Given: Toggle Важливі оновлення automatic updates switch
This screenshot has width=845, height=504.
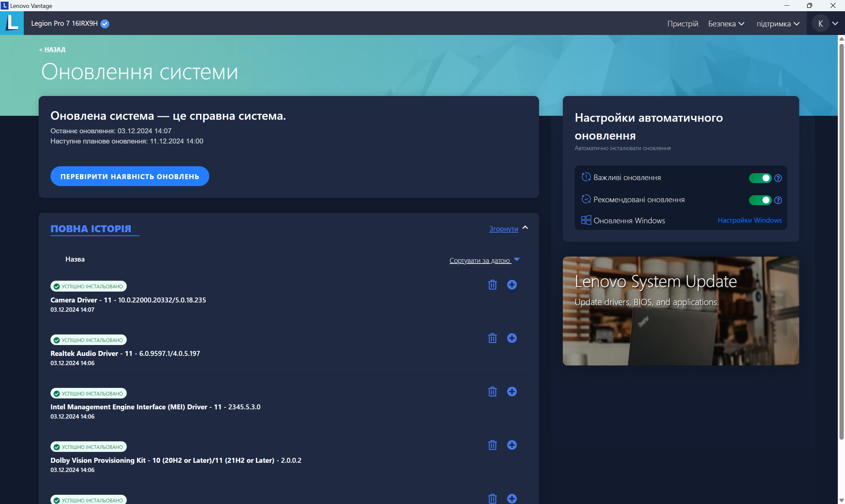Looking at the screenshot, I should coord(760,178).
